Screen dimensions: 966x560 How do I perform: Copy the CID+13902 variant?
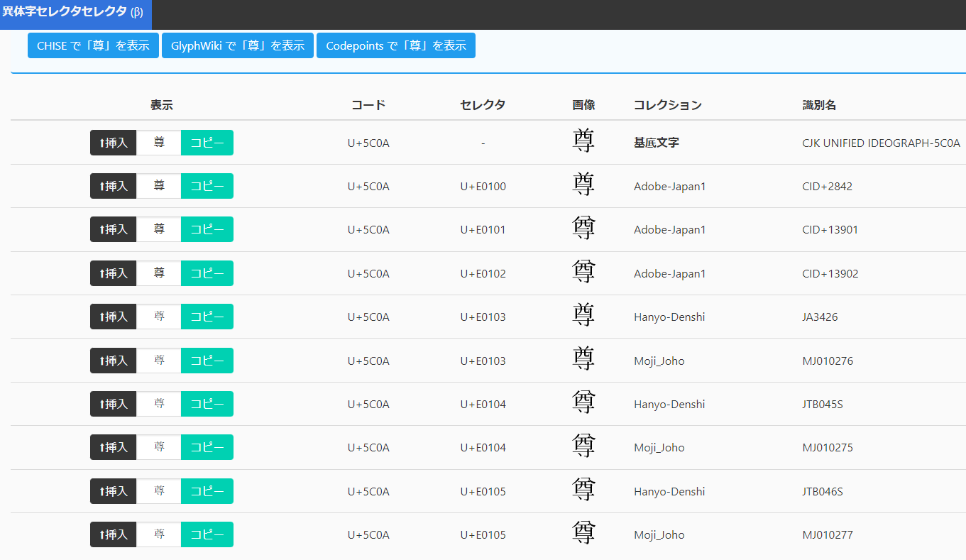(207, 273)
